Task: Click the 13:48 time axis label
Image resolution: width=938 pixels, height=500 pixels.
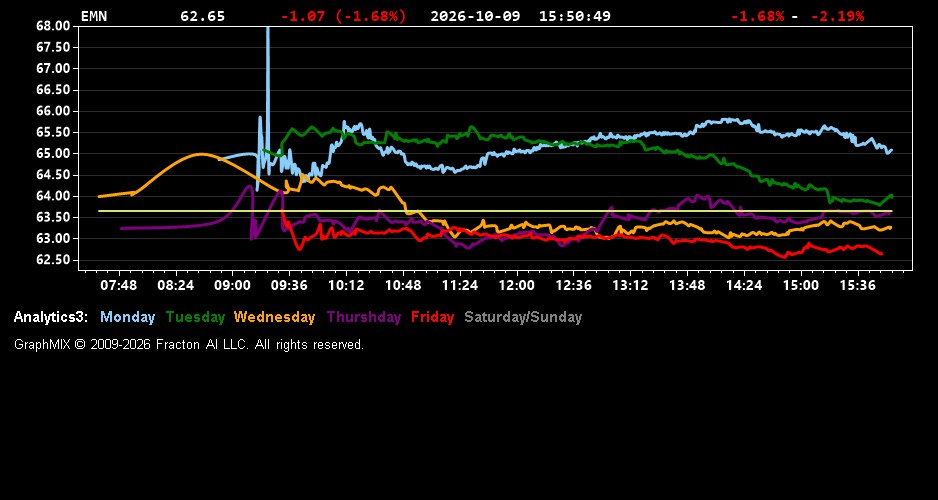Action: point(687,285)
